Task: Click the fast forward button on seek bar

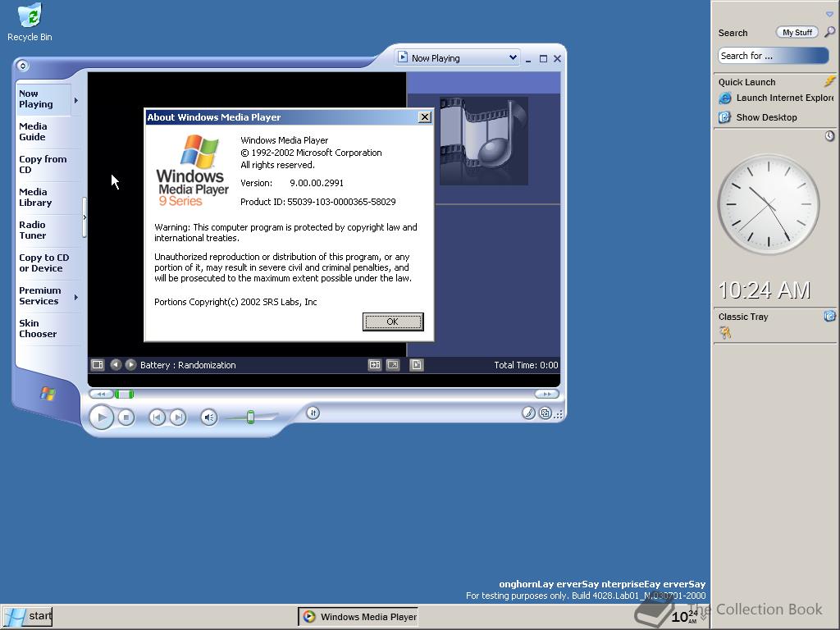Action: click(546, 395)
